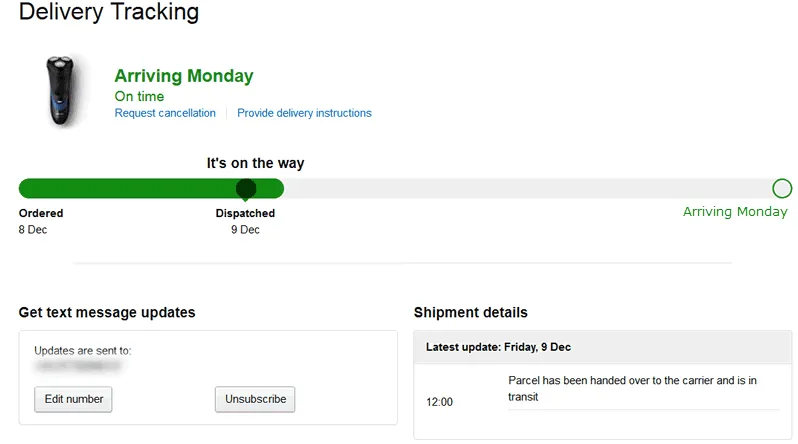Click the Arriving Monday heading
798x444 pixels.
coord(184,76)
